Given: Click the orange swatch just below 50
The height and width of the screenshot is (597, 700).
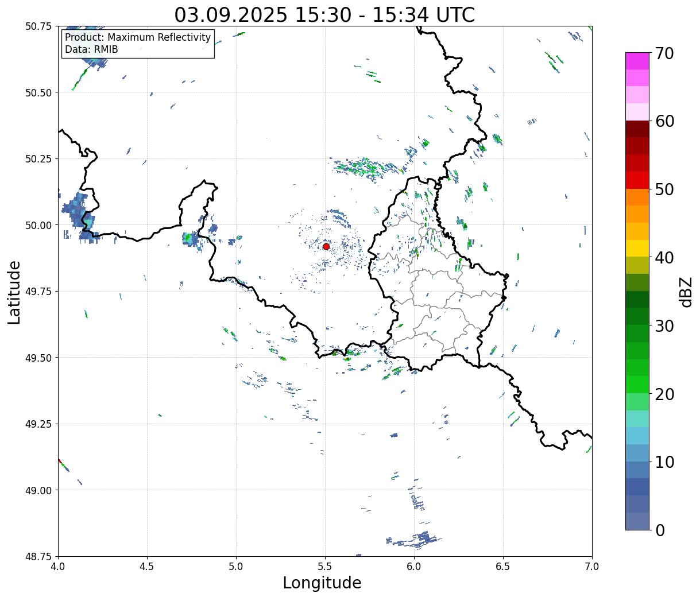Looking at the screenshot, I should coord(637,197).
